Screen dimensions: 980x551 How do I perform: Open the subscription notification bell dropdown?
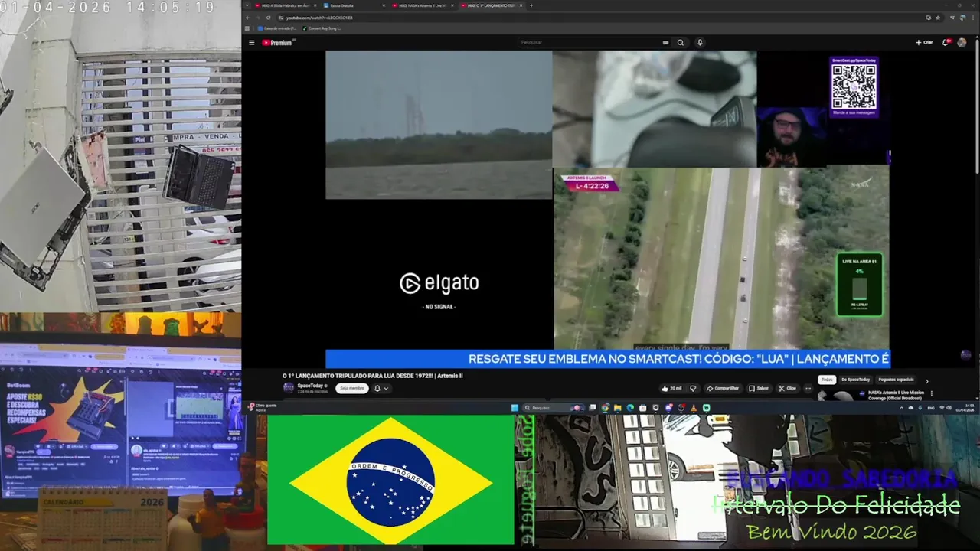[x=381, y=388]
